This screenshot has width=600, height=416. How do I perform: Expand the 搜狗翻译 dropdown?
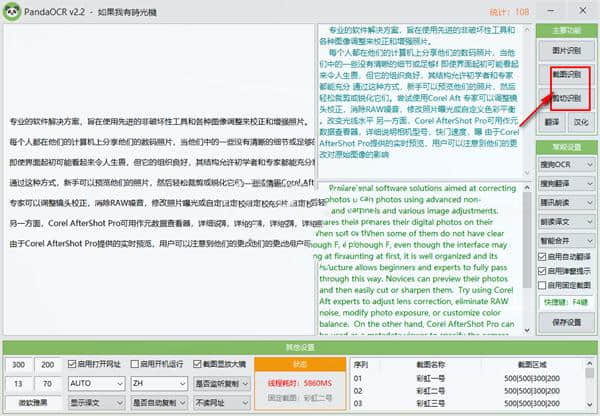(x=567, y=182)
